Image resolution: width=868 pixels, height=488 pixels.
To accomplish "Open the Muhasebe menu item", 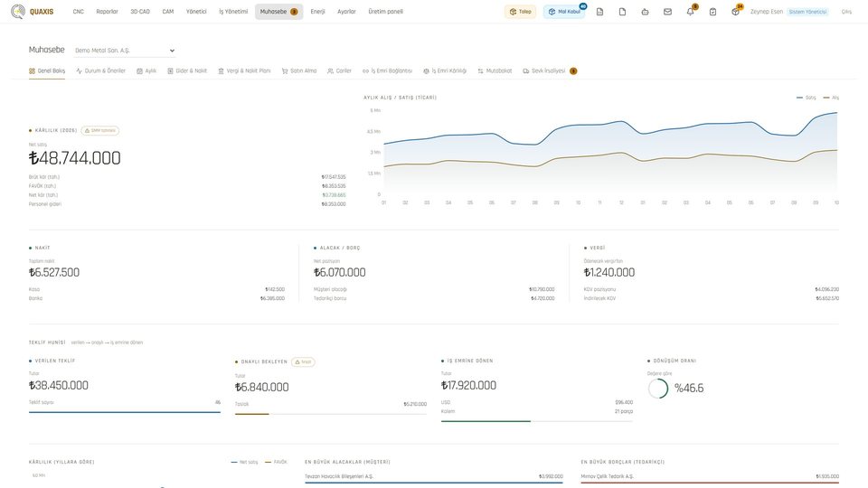I will [279, 12].
